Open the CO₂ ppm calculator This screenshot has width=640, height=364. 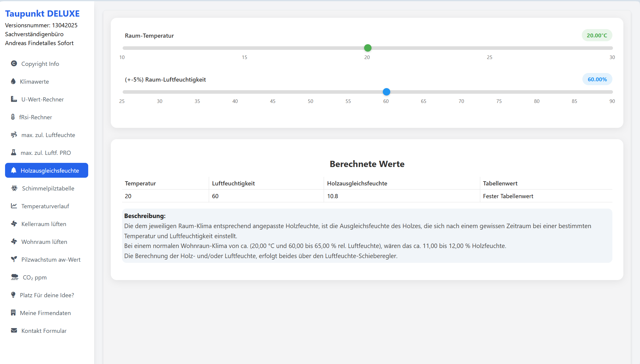click(x=47, y=277)
